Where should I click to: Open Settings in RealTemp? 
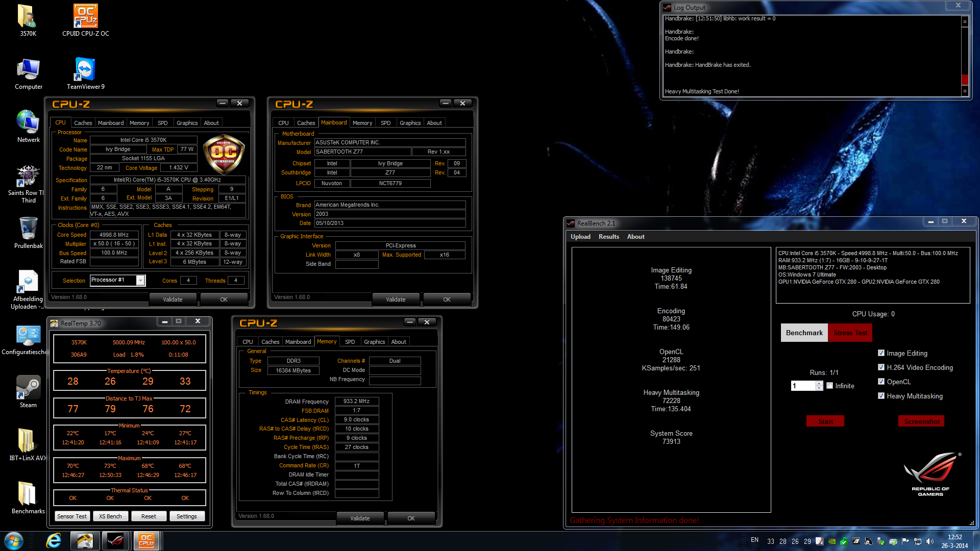click(186, 516)
